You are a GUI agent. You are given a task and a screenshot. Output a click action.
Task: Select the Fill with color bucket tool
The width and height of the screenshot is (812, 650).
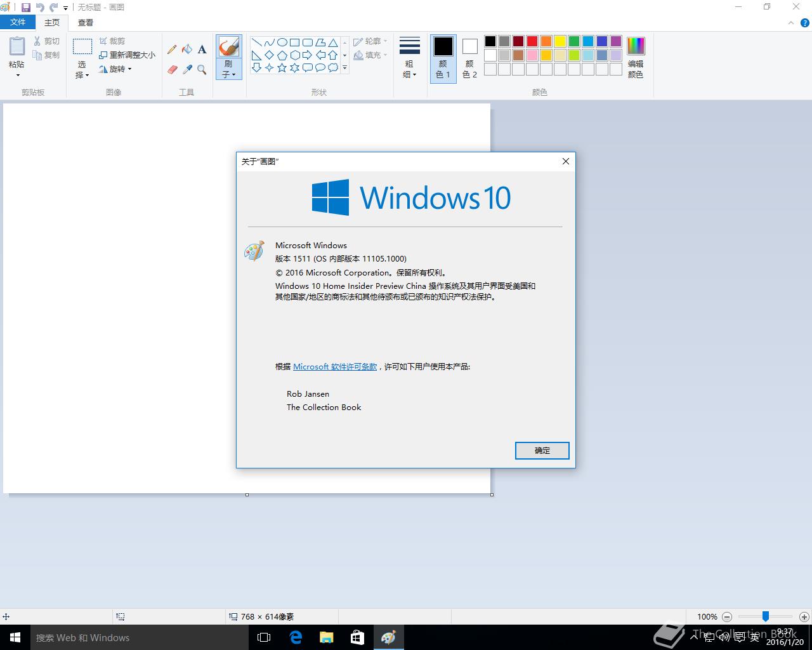click(x=187, y=49)
